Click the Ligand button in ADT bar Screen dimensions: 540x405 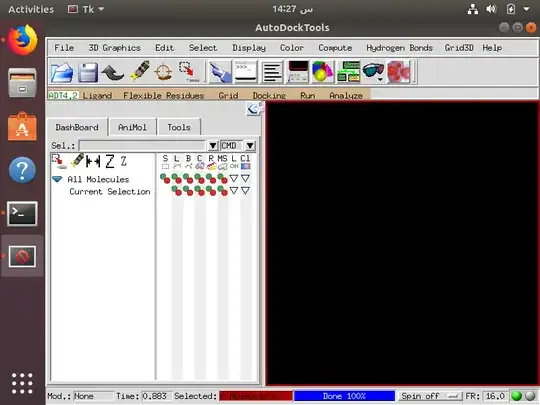[x=97, y=95]
